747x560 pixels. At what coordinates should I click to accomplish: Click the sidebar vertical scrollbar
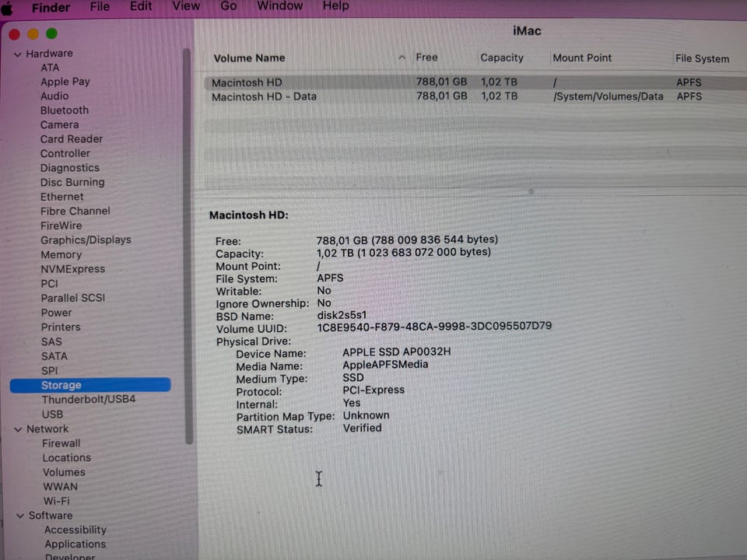click(188, 246)
